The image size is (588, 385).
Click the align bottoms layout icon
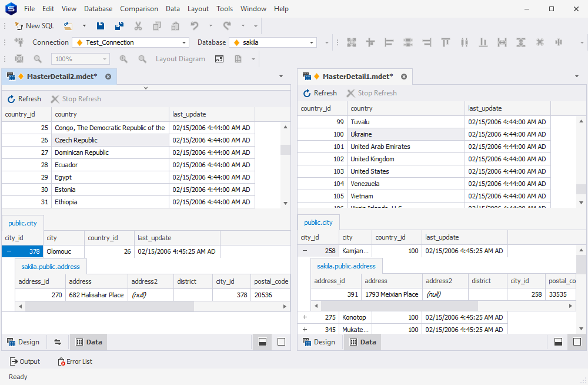pos(483,42)
